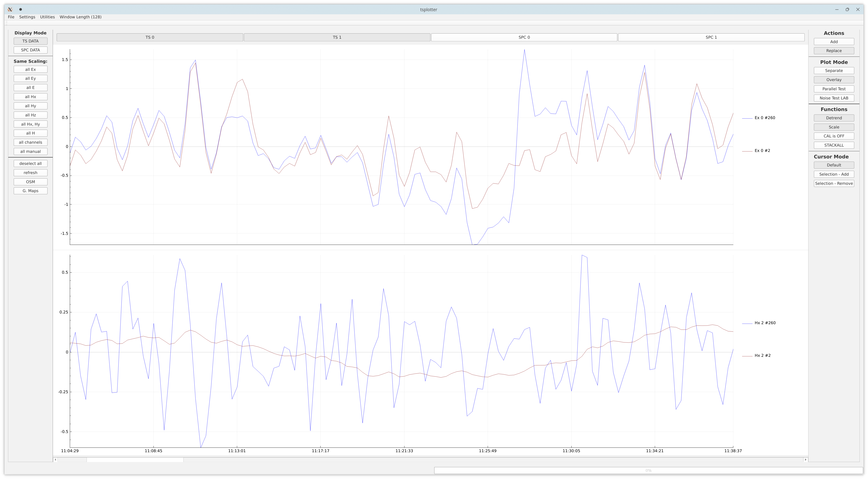Select the SPC 0 tab
Viewport: 868px width, 479px height.
(x=524, y=37)
